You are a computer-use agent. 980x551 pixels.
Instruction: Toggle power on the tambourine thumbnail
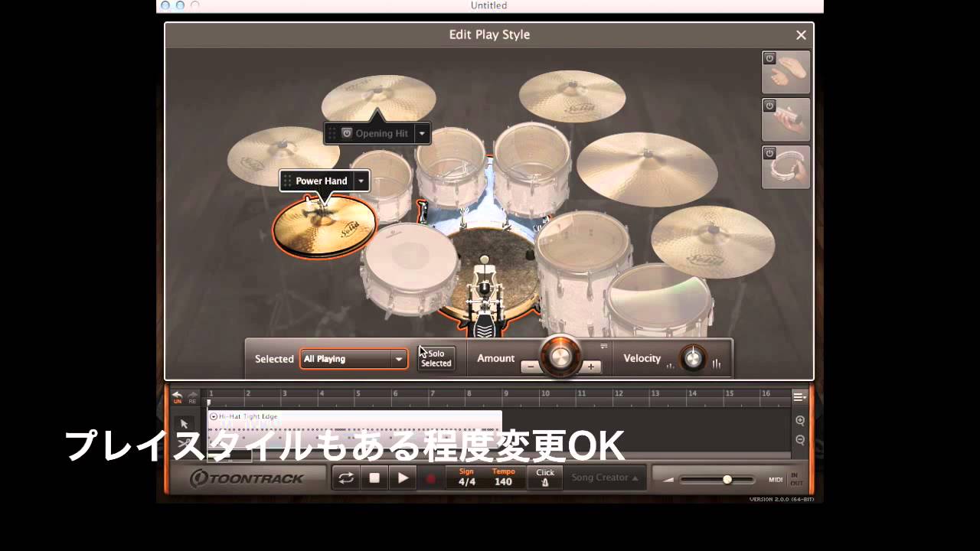[769, 153]
